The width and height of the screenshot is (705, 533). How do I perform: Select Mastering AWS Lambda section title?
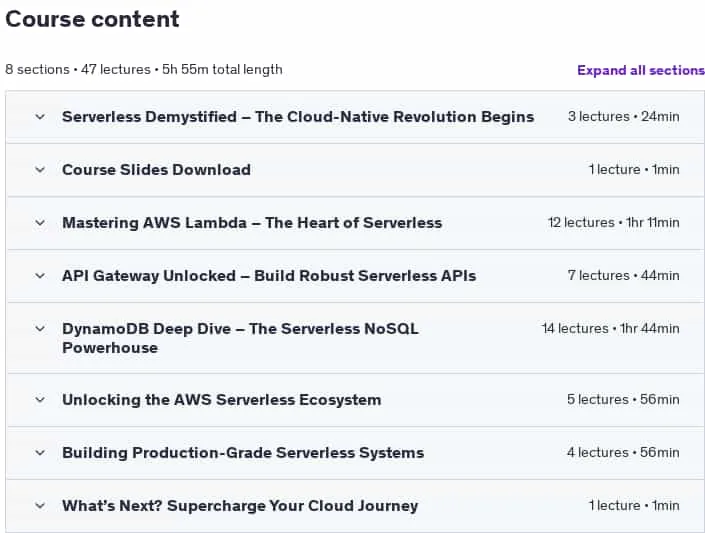pyautogui.click(x=252, y=223)
